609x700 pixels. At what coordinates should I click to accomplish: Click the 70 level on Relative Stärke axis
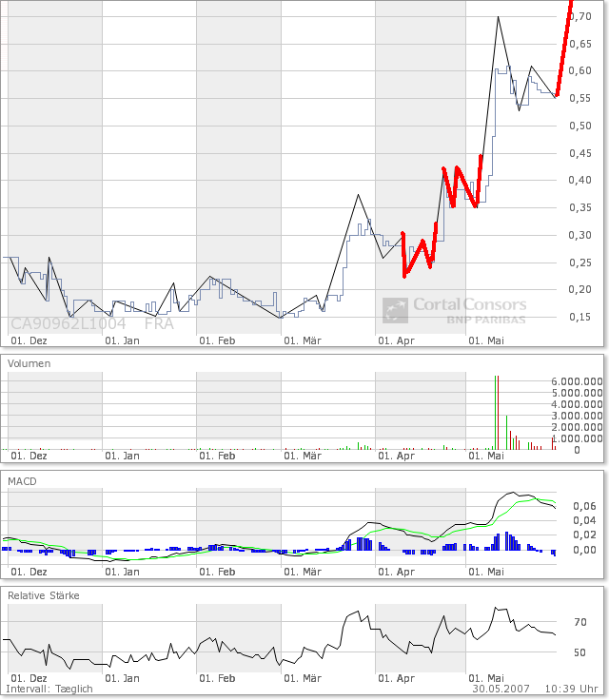[580, 623]
